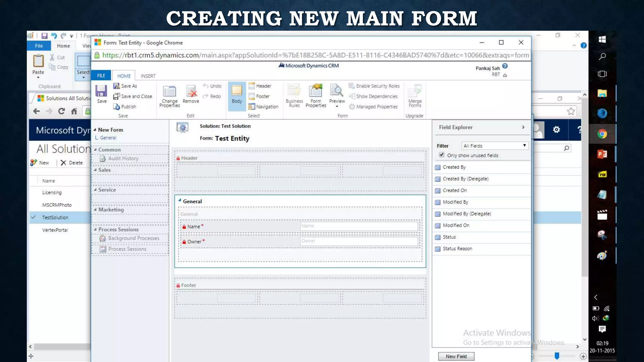Select the TestSolution row
Image resolution: width=644 pixels, height=362 pixels.
[x=60, y=217]
